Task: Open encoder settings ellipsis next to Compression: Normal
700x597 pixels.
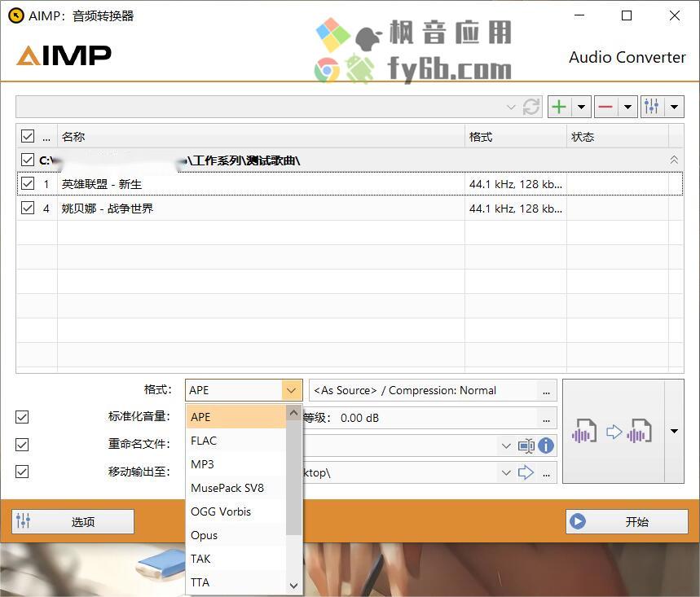Action: pyautogui.click(x=547, y=391)
